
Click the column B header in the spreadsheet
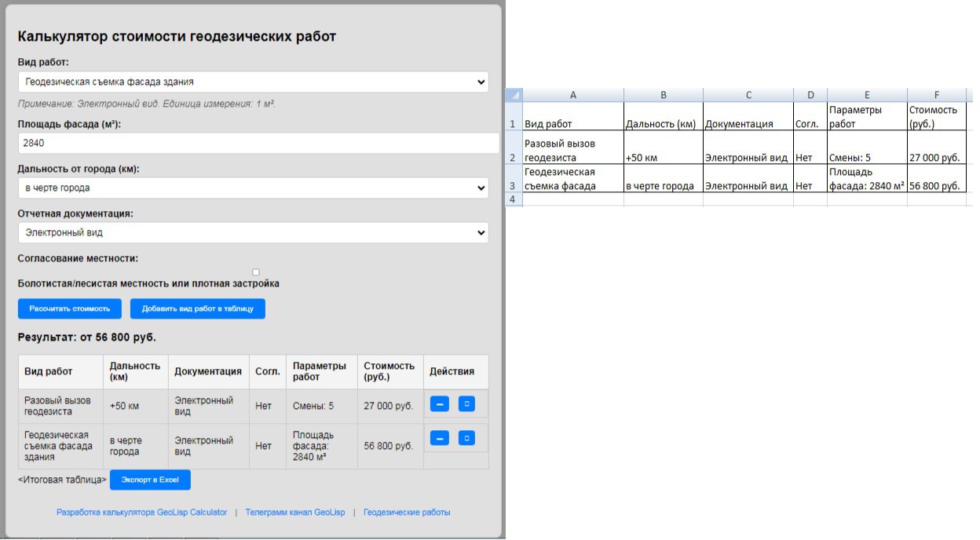[x=664, y=95]
